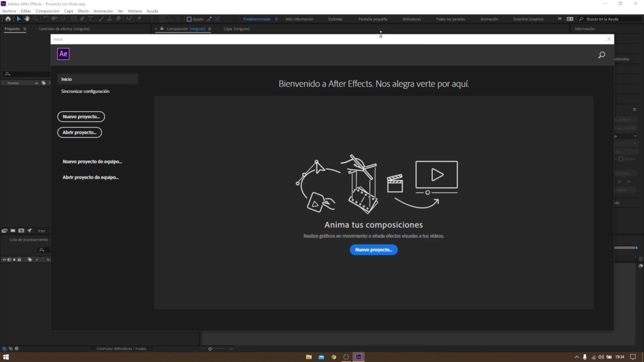This screenshot has height=362, width=644.
Task: Select the Puppet Pin tool
Action: click(x=139, y=19)
